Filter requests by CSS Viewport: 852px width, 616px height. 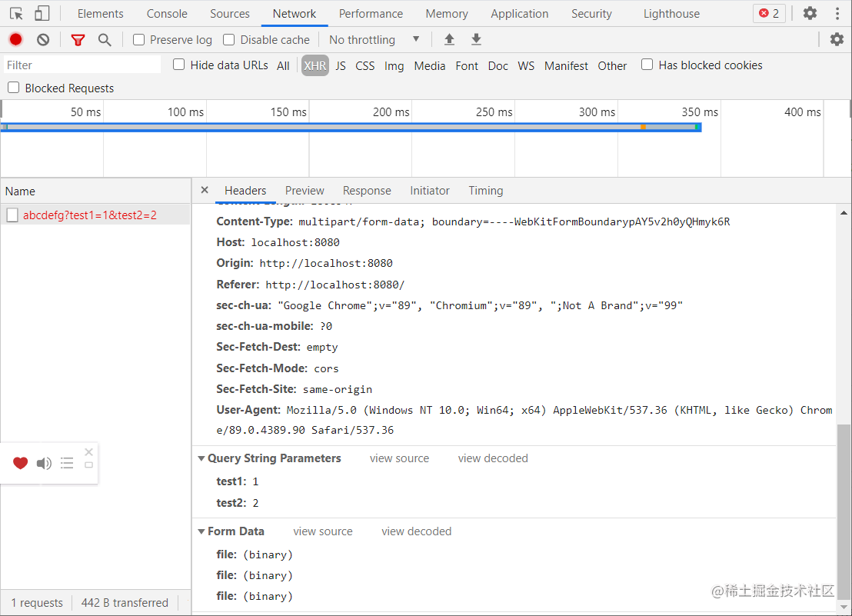point(365,65)
